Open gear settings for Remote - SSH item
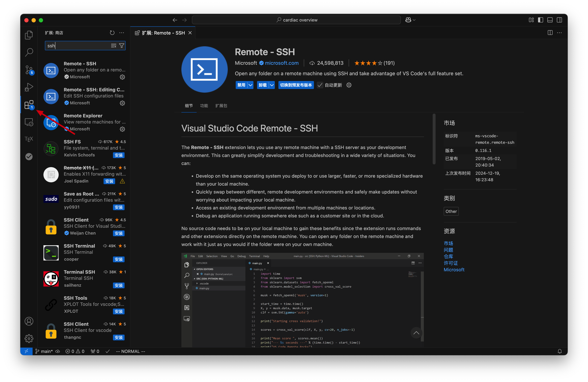The image size is (588, 382). pos(122,77)
